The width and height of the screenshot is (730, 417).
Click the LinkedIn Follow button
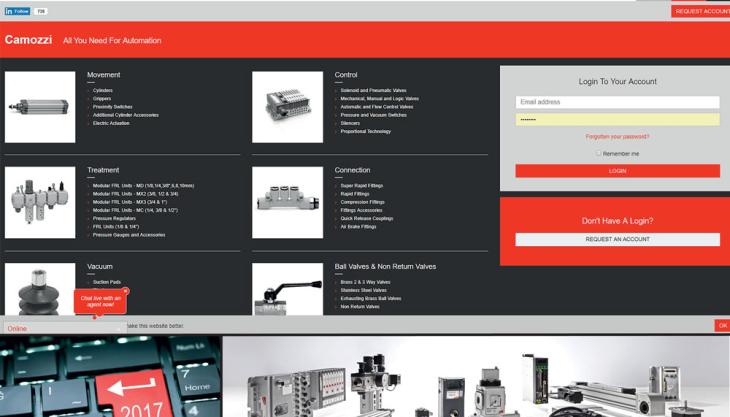click(x=17, y=11)
